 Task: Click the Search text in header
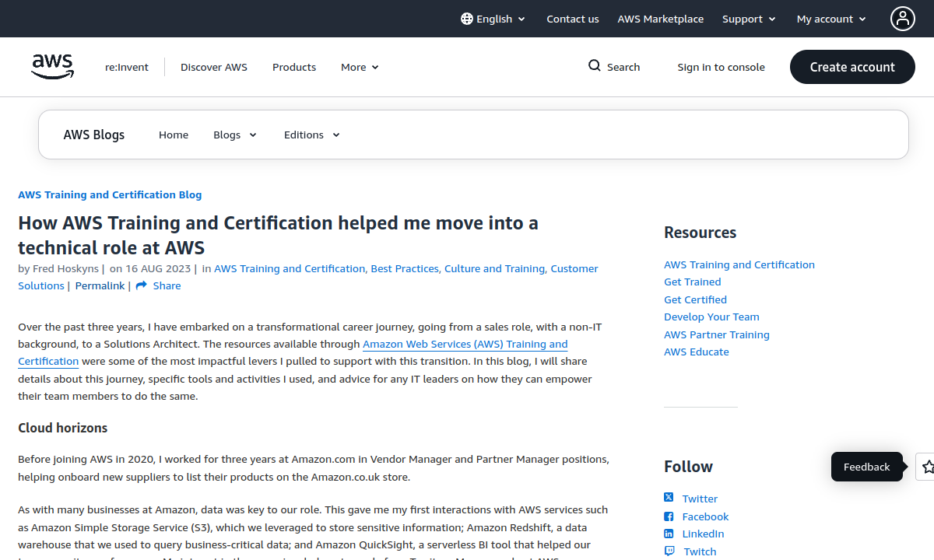623,67
